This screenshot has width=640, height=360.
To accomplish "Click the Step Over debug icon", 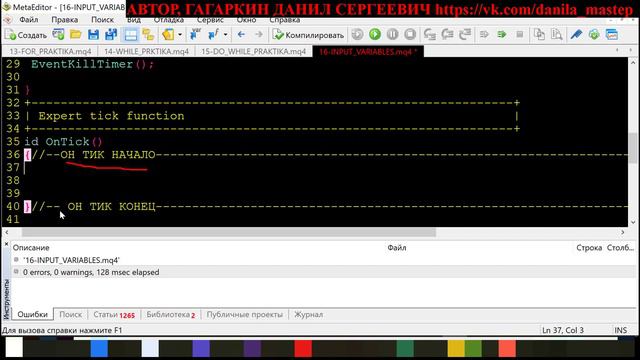I will click(x=447, y=35).
